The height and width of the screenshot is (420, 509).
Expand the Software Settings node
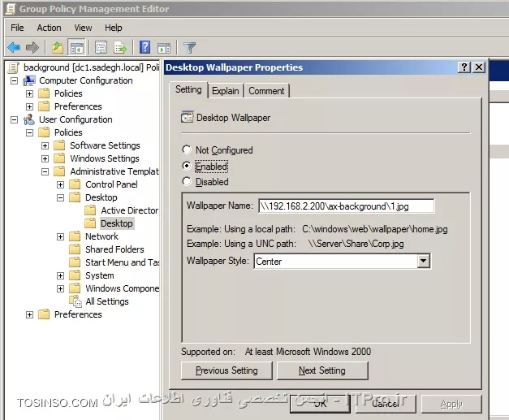(45, 145)
